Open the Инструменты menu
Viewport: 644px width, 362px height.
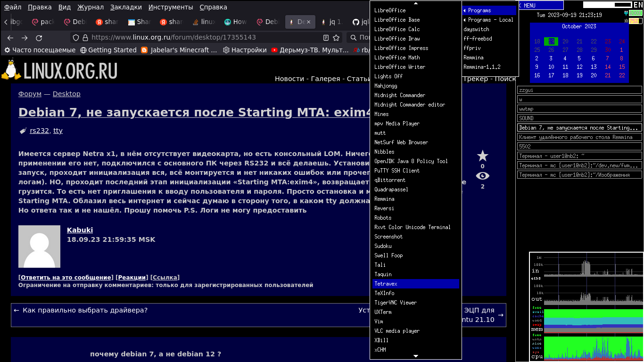pyautogui.click(x=171, y=7)
